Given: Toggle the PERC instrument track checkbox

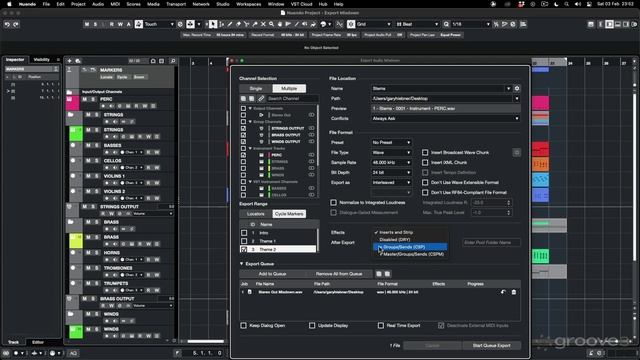Looking at the screenshot, I should (x=244, y=155).
